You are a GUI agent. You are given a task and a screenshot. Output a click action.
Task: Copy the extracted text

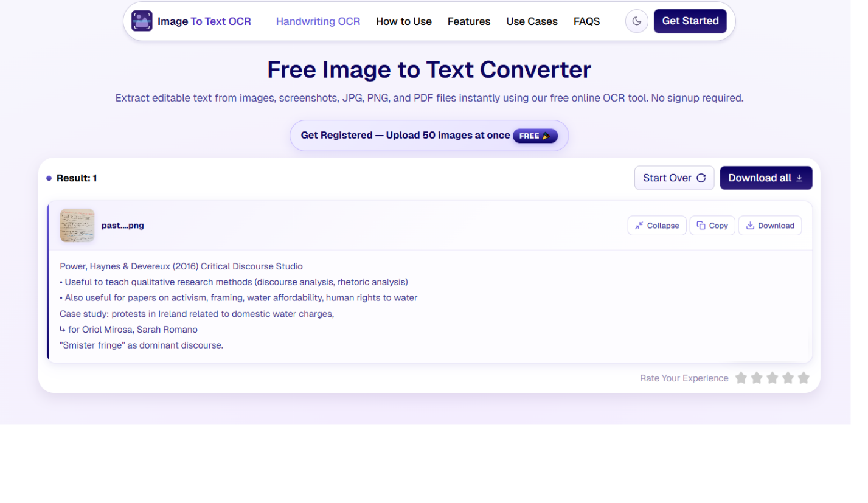[712, 226]
